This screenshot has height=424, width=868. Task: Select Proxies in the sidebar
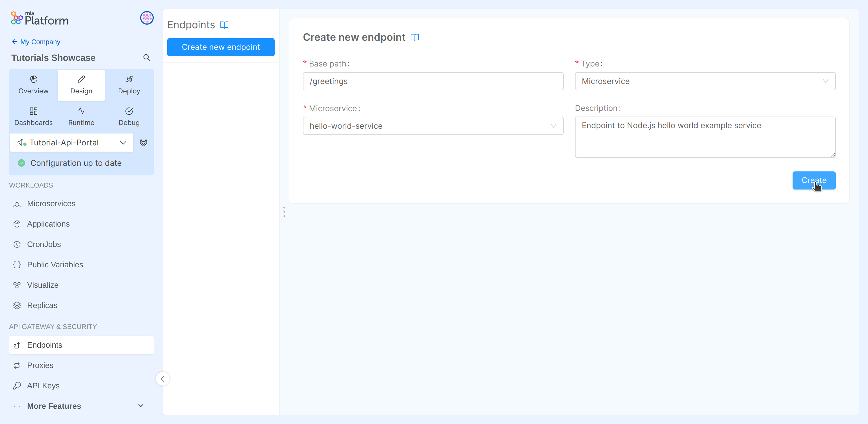point(40,365)
